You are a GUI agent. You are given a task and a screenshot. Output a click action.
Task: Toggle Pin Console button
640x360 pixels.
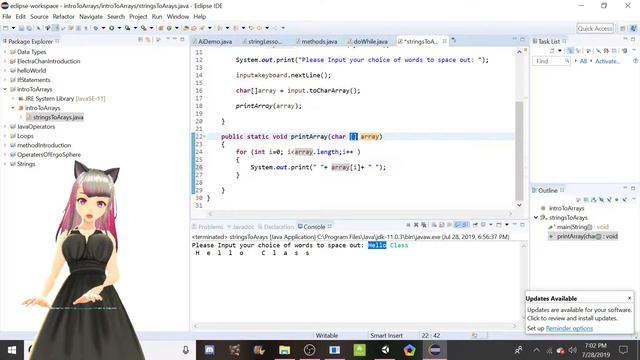point(476,225)
